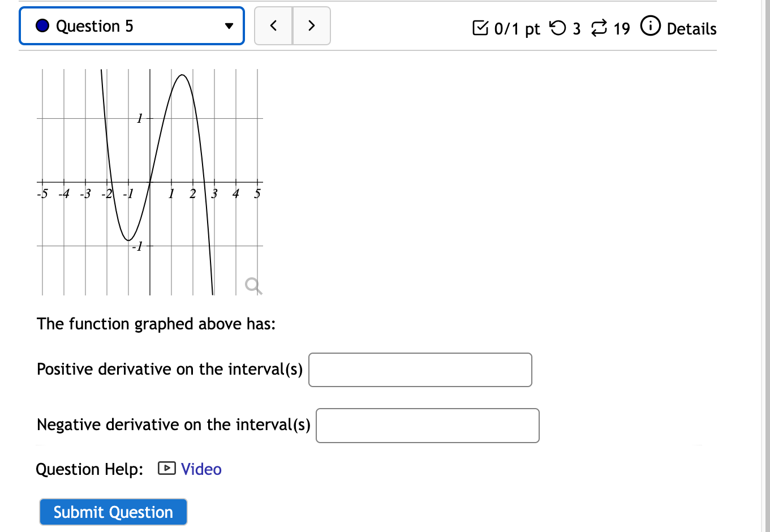Image resolution: width=770 pixels, height=532 pixels.
Task: Expand the question navigation dropdown arrow
Action: pos(228,26)
